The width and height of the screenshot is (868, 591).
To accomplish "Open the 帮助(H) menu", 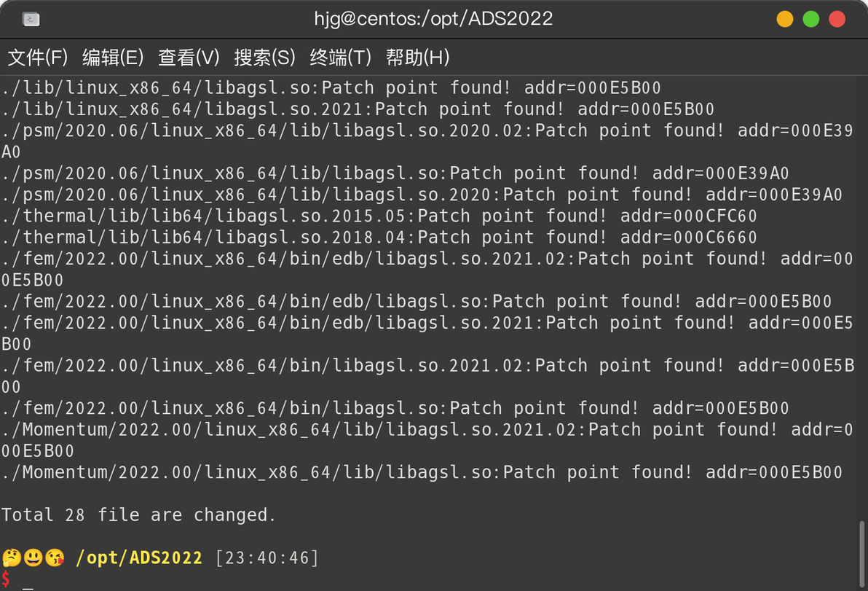I will click(417, 57).
